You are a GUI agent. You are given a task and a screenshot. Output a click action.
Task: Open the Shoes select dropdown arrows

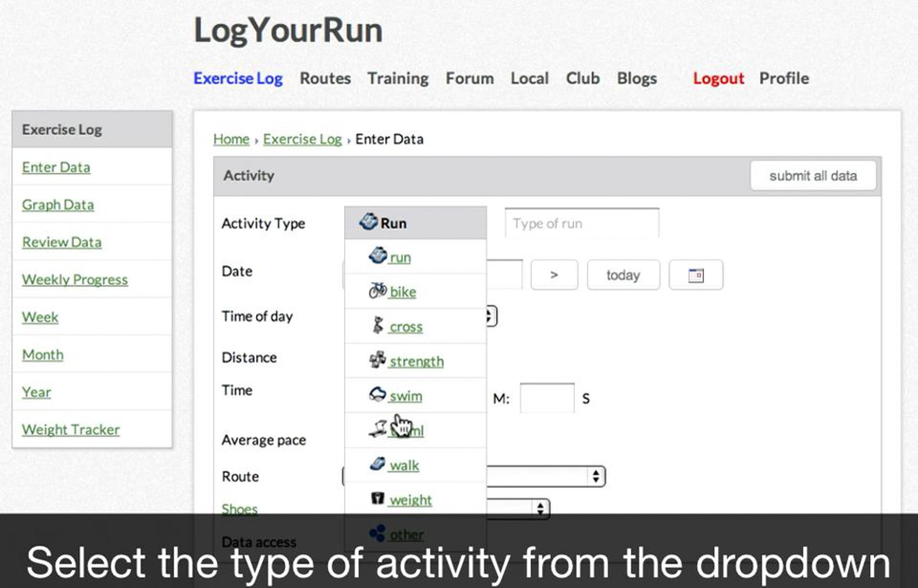[x=540, y=509]
